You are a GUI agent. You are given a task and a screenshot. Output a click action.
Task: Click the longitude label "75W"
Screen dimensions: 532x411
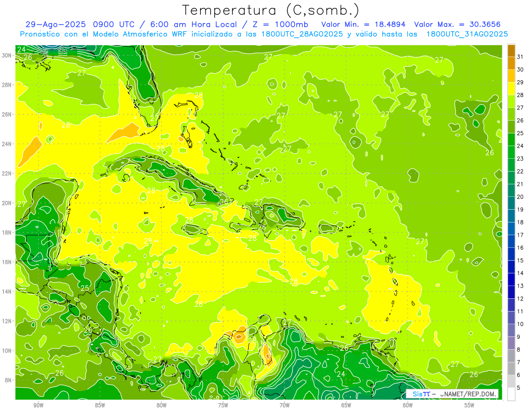[223, 405]
